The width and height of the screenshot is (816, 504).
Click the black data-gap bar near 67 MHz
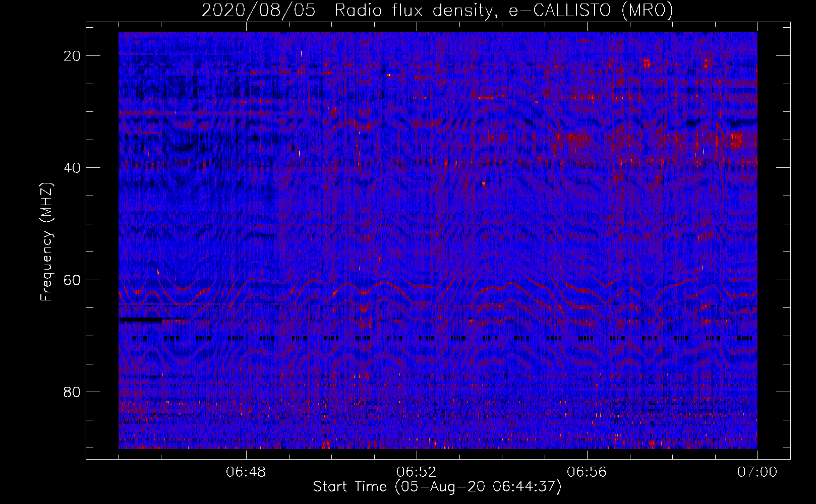point(141,320)
